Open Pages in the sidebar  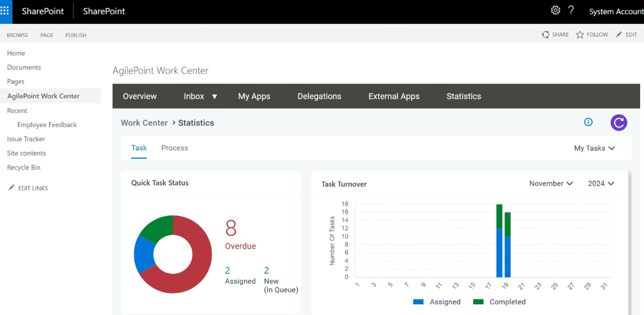point(16,81)
